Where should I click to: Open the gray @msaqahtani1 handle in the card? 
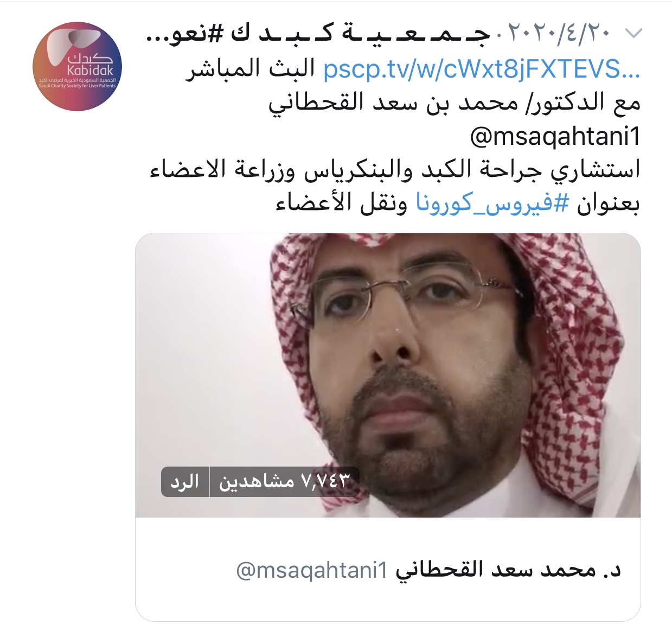point(312,571)
